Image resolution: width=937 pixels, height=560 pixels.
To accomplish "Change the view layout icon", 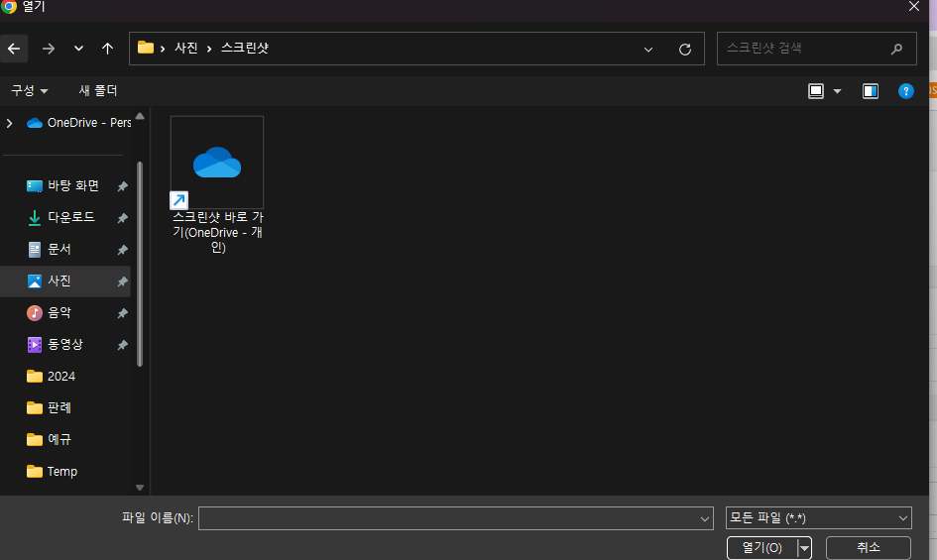I will pos(816,91).
